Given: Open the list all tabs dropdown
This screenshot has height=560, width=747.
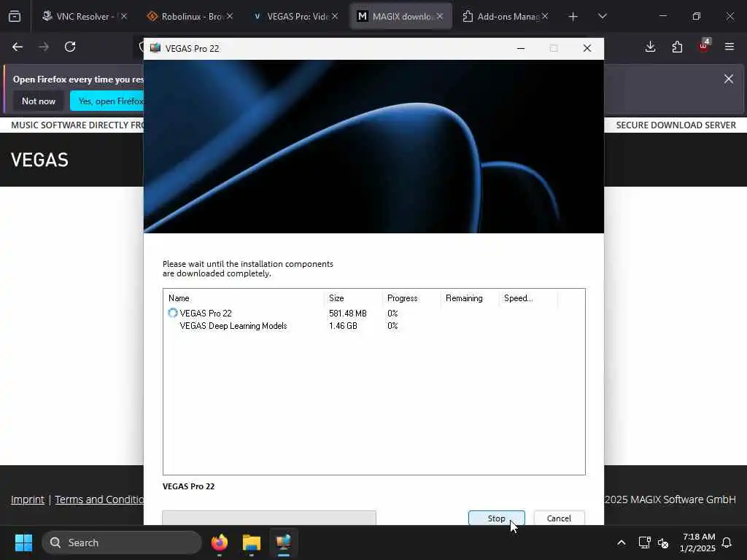Looking at the screenshot, I should click(x=602, y=16).
